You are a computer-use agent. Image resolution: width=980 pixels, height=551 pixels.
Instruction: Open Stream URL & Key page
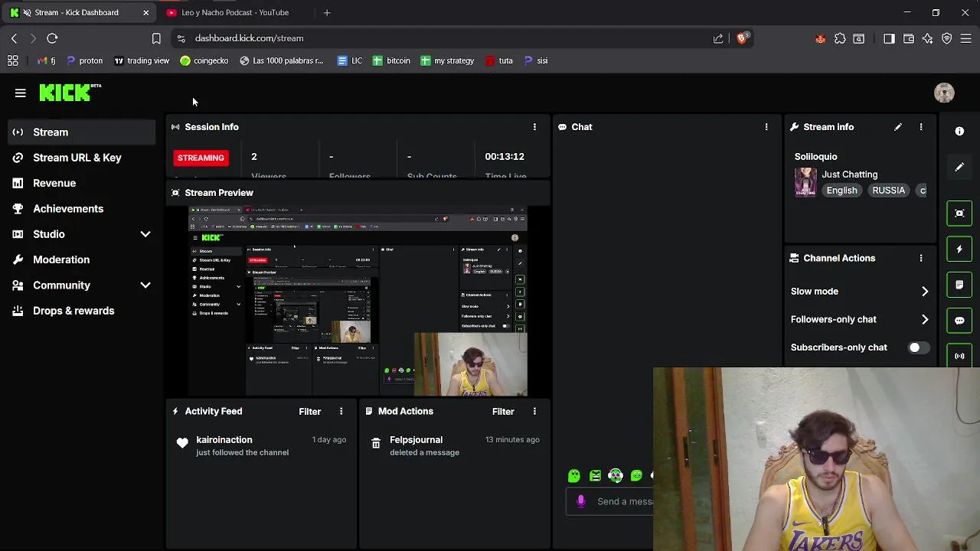pos(83,158)
